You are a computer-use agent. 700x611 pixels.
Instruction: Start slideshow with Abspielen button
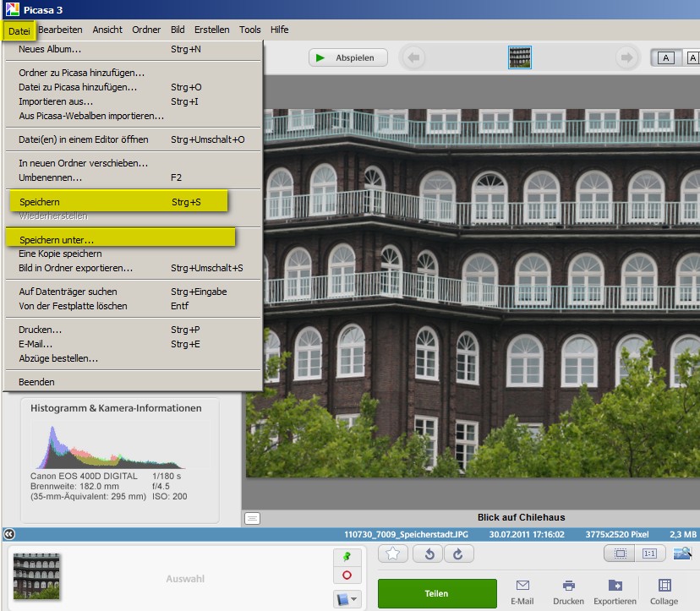click(347, 57)
